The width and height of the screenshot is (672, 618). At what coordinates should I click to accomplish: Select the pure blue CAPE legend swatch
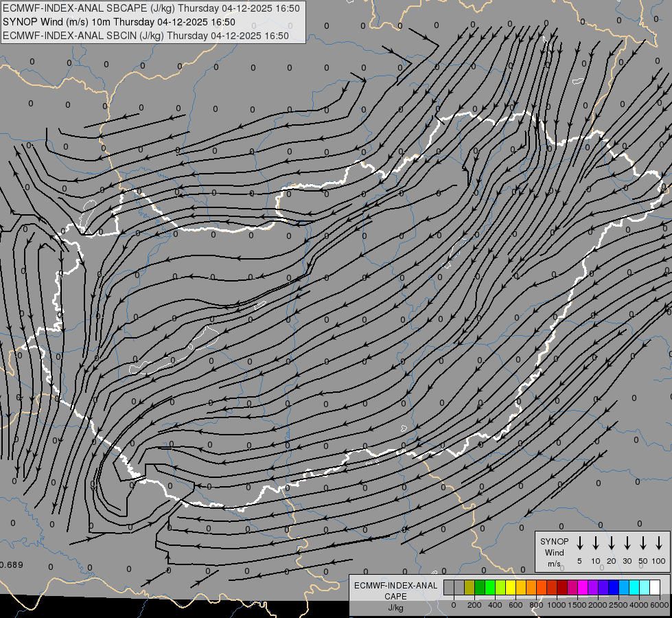point(614,587)
